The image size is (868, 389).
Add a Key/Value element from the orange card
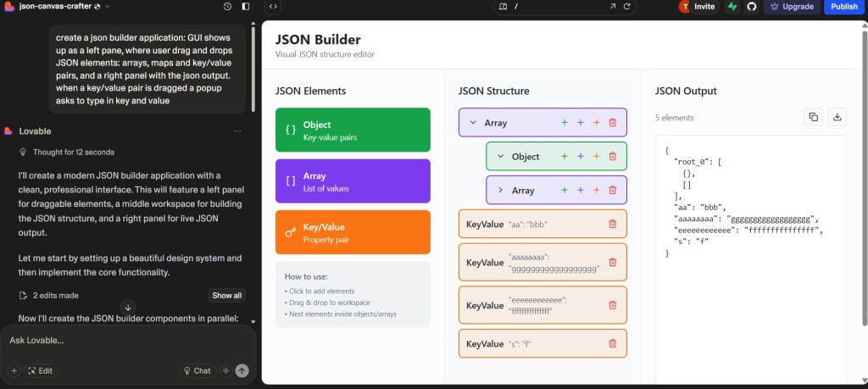[353, 232]
